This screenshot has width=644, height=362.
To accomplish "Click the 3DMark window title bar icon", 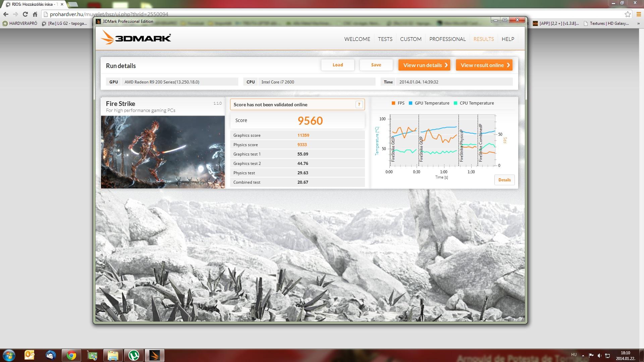I will click(x=98, y=21).
